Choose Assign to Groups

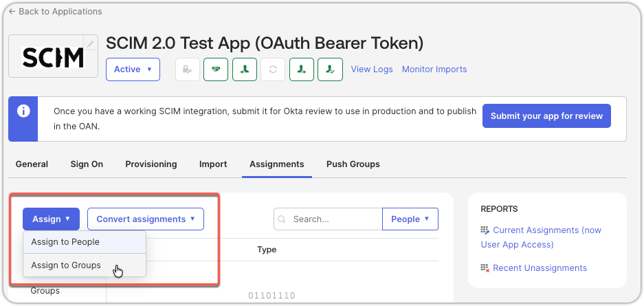pos(85,265)
